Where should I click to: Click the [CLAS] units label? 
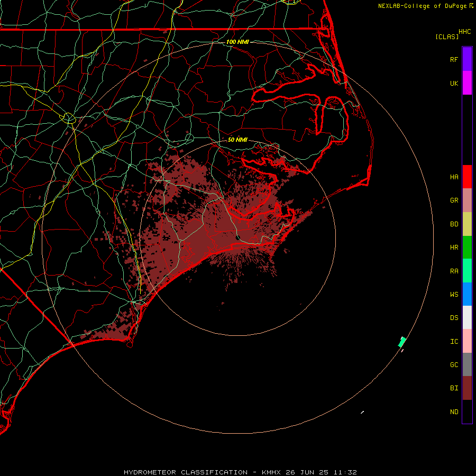click(447, 36)
